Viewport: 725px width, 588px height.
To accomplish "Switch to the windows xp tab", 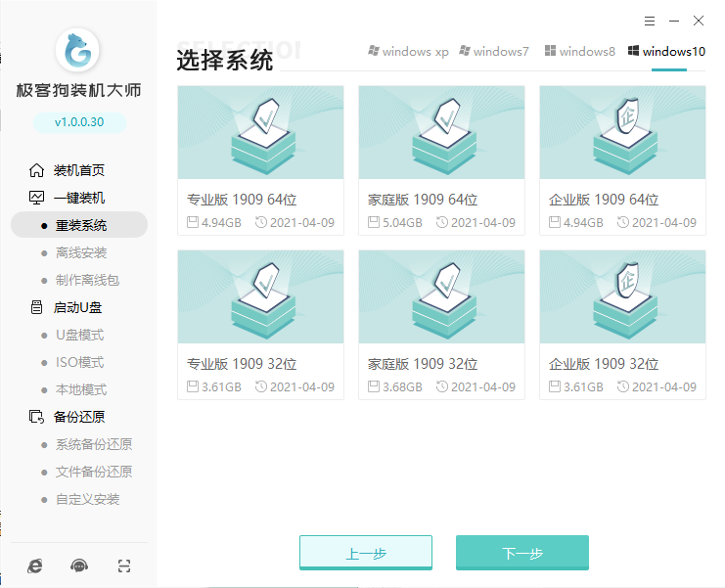I will click(x=408, y=51).
